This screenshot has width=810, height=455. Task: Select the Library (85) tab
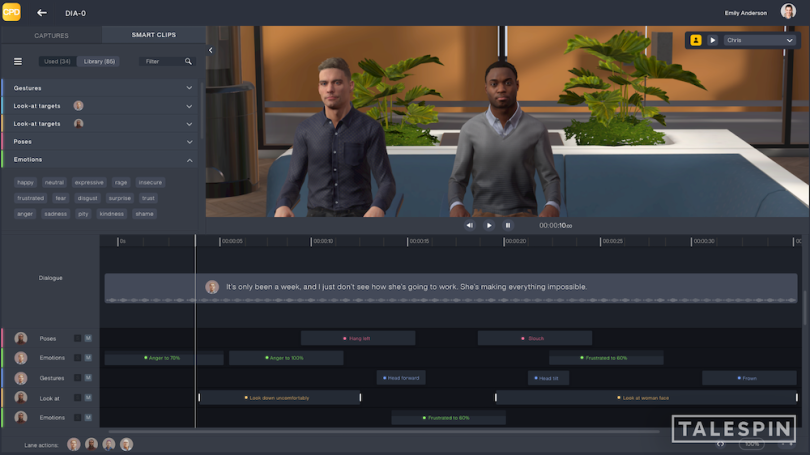[x=99, y=61]
